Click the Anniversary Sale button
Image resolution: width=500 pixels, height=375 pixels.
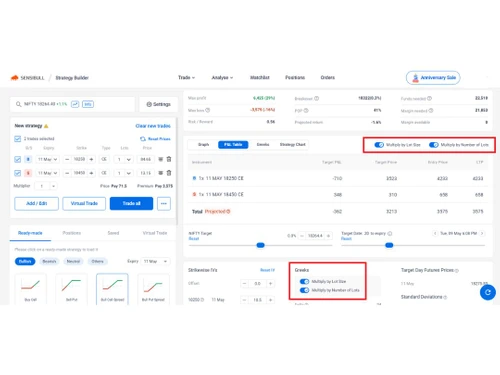click(433, 78)
